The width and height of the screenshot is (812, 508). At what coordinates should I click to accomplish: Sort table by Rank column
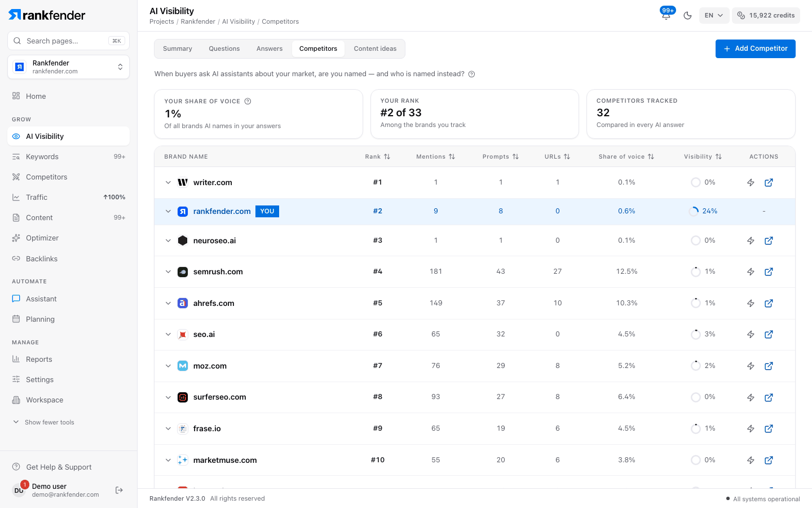pos(377,157)
